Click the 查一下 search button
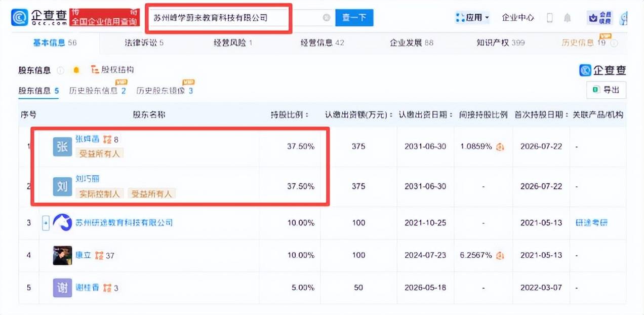 pos(354,18)
